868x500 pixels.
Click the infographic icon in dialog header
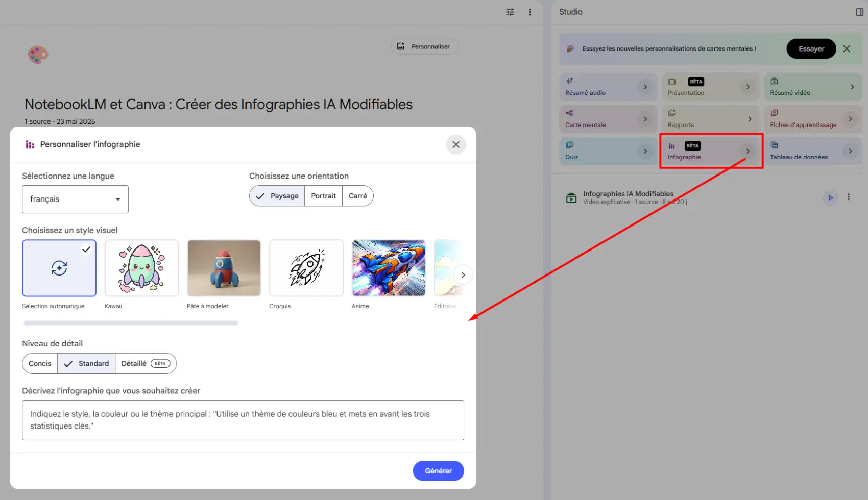click(30, 145)
